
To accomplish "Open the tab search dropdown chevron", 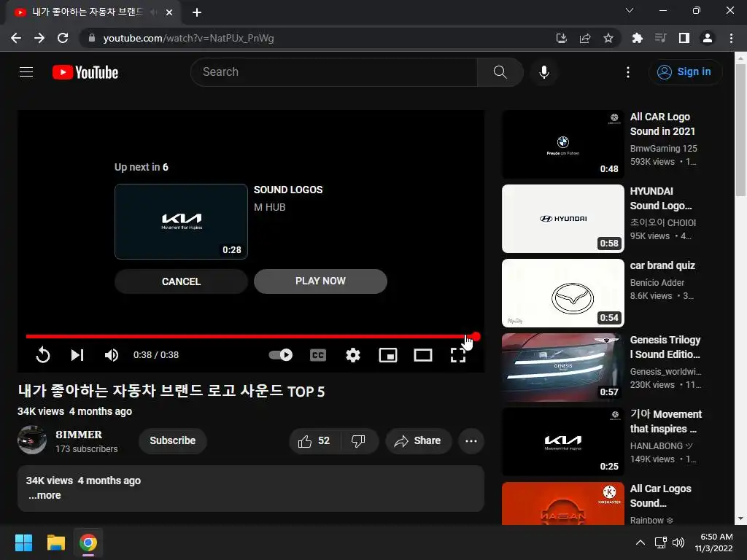I will [x=630, y=10].
